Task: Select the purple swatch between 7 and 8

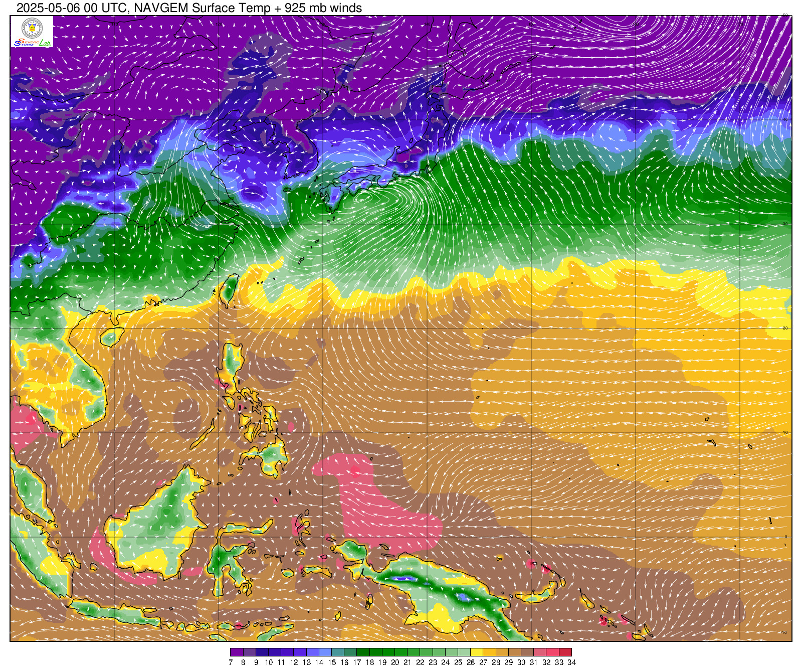Action: 237,652
